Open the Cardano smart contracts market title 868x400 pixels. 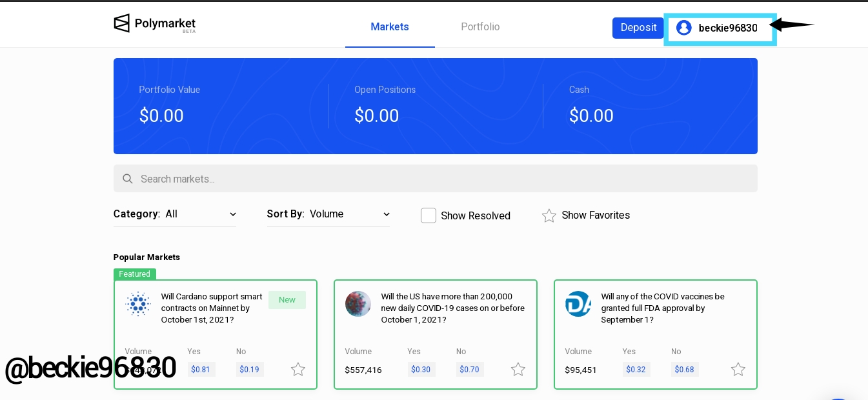212,308
